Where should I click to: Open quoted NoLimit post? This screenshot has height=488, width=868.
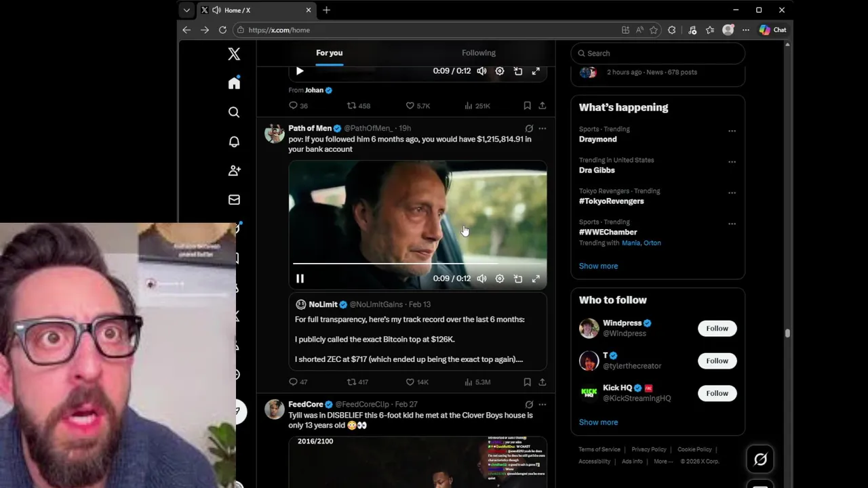(x=418, y=331)
